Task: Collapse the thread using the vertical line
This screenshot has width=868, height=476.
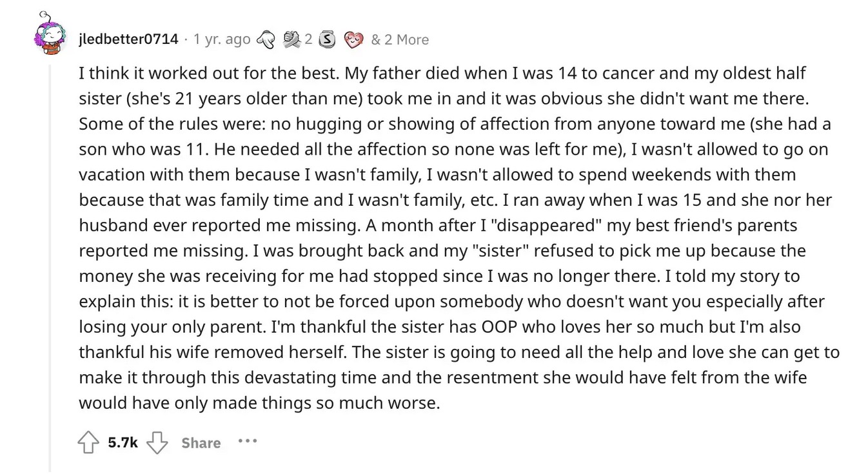Action: (x=50, y=258)
